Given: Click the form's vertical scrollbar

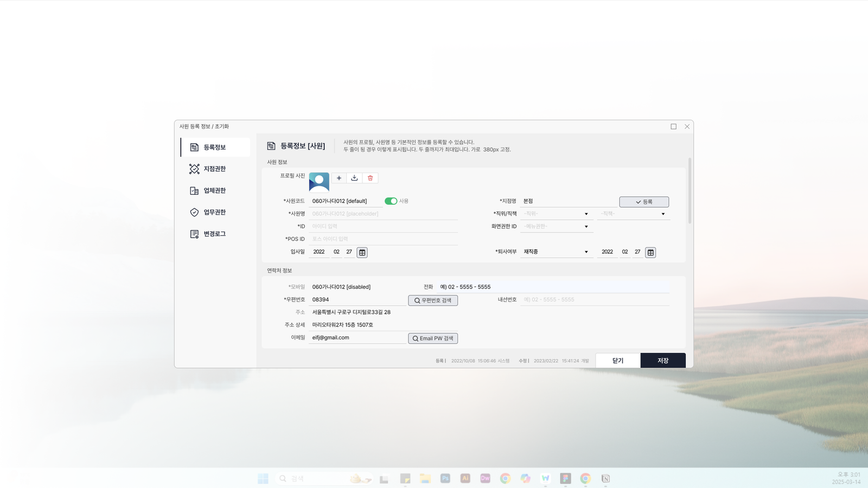Looking at the screenshot, I should coord(690,191).
